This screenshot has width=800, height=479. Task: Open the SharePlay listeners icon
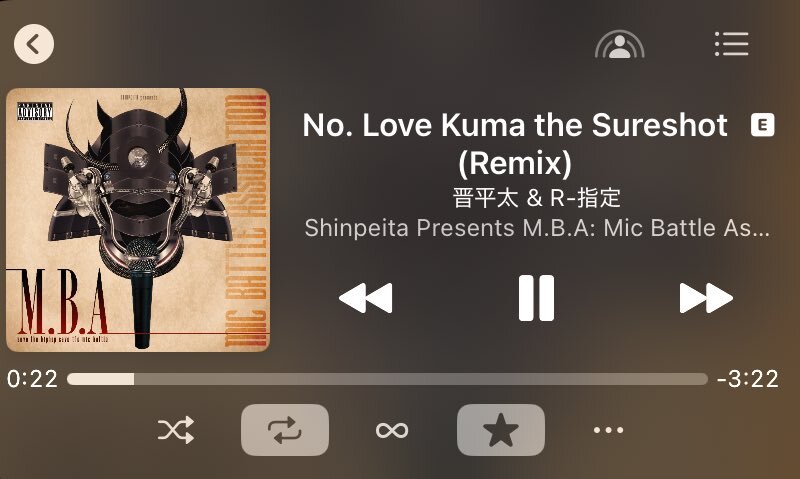[619, 45]
